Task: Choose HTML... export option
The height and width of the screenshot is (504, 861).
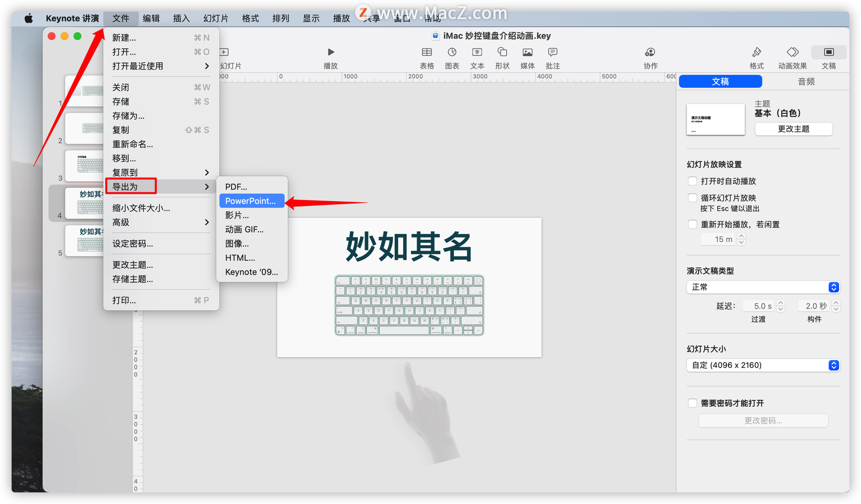Action: pos(252,258)
